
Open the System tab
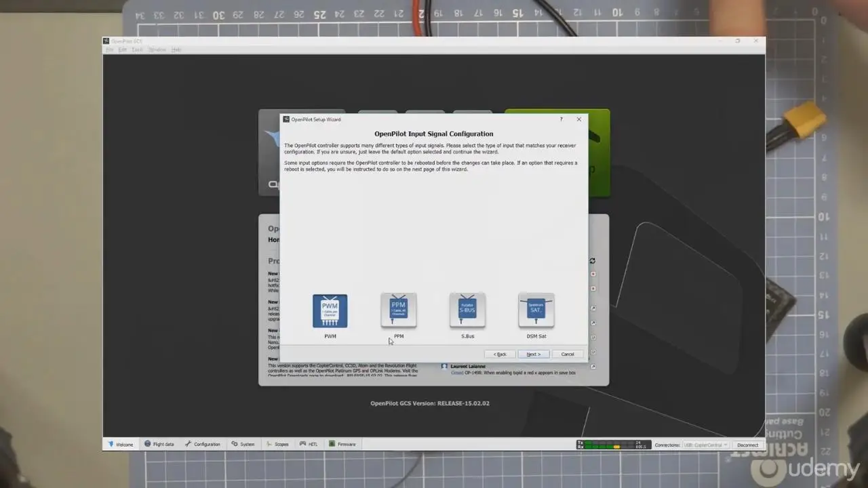pyautogui.click(x=243, y=445)
